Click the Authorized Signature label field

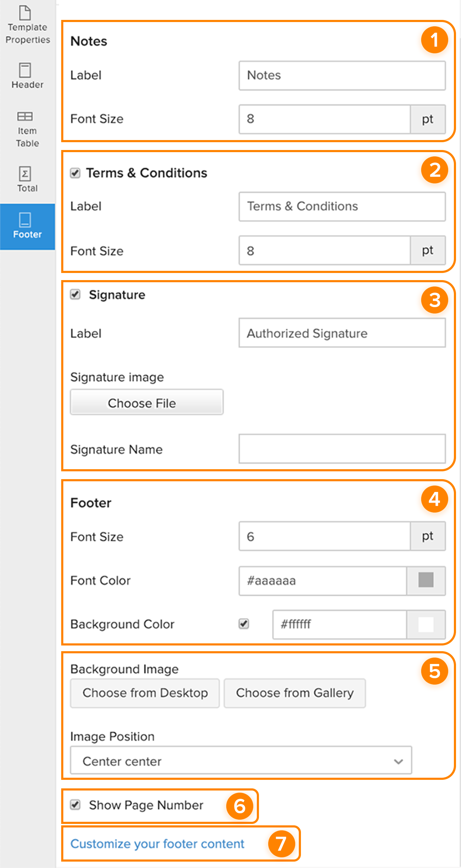coord(341,333)
